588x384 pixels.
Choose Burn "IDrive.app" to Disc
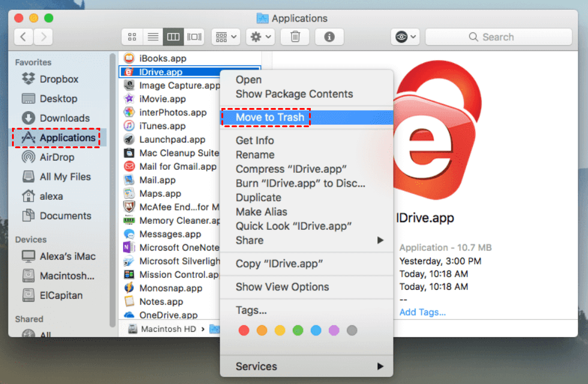tap(307, 184)
